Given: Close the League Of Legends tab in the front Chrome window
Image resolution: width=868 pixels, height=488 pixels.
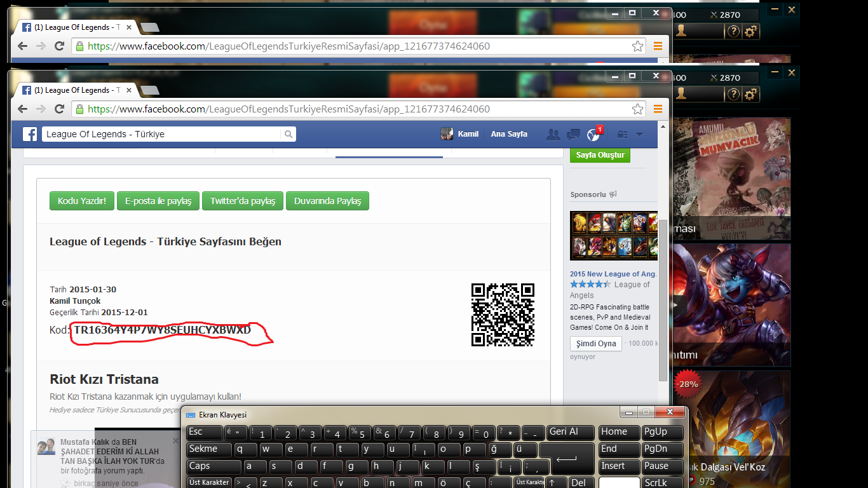Looking at the screenshot, I should 129,90.
